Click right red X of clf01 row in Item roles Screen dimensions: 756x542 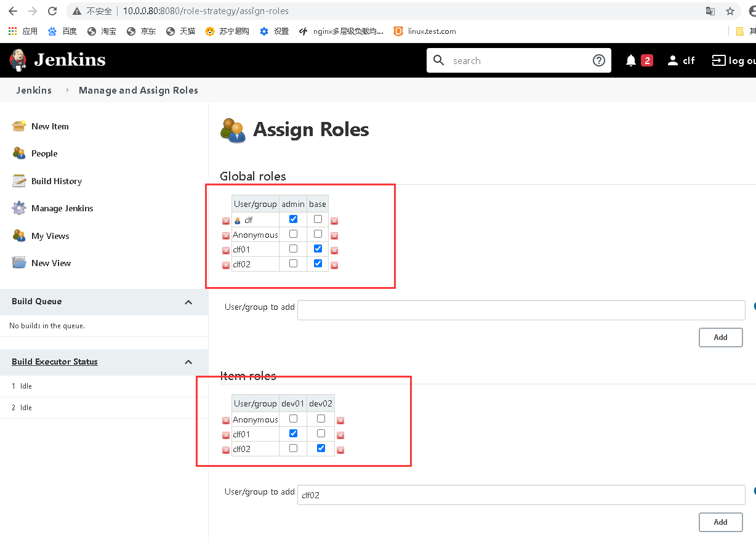coord(340,435)
